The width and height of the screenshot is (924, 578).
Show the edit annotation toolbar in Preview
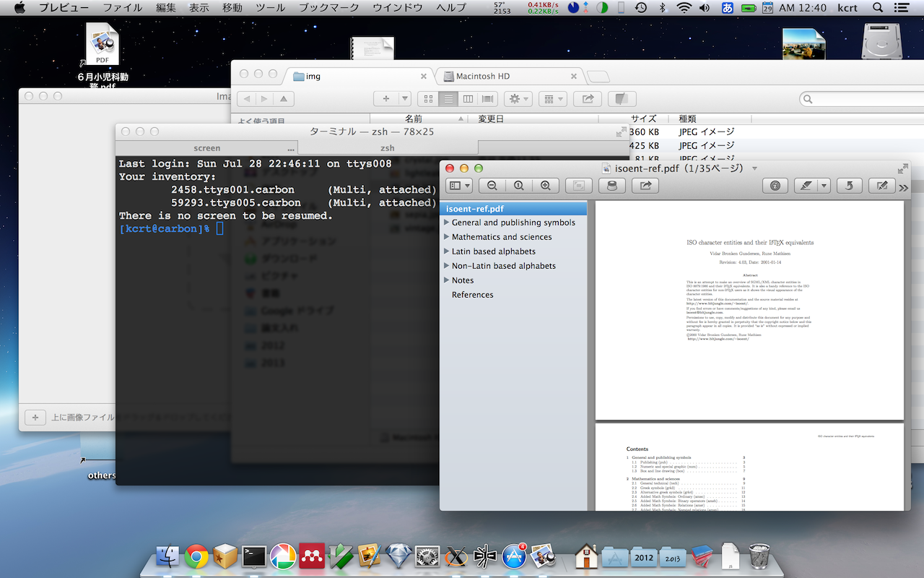pyautogui.click(x=881, y=186)
